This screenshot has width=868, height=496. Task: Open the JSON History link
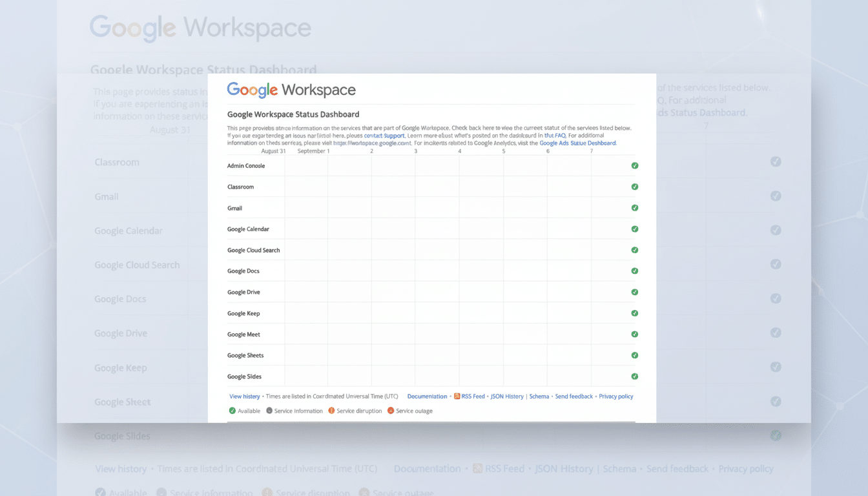click(506, 396)
